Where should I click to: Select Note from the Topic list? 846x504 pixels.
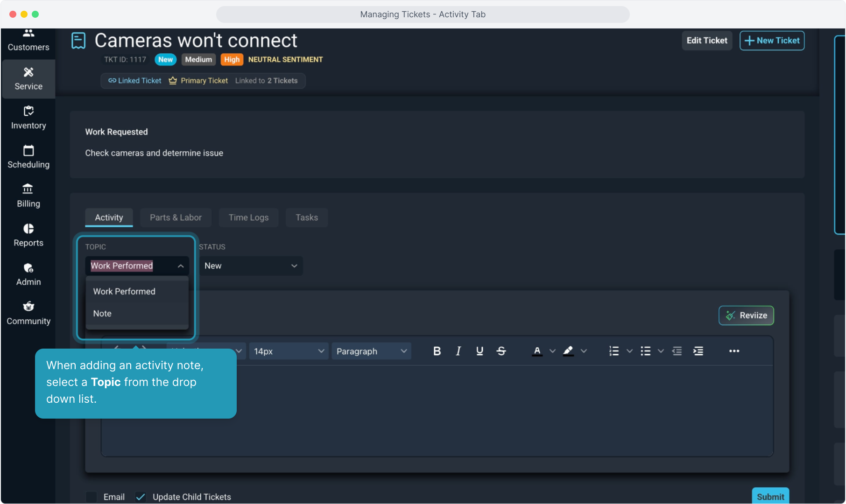tap(102, 314)
